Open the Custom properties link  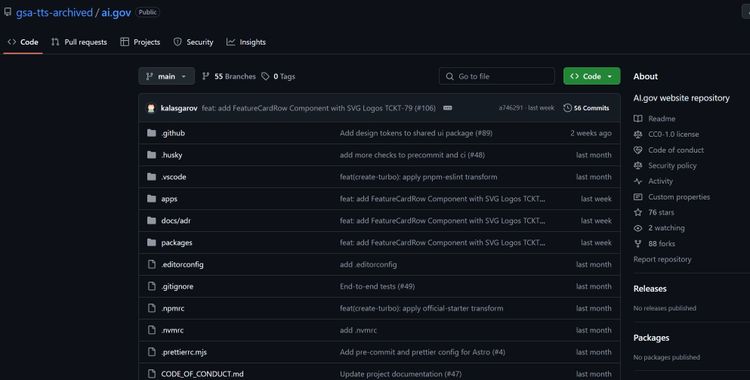coord(679,197)
